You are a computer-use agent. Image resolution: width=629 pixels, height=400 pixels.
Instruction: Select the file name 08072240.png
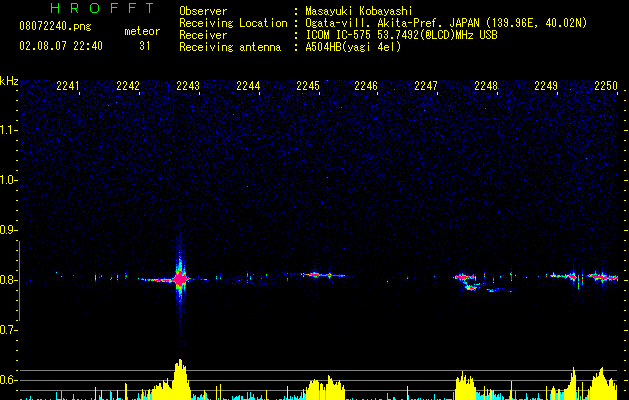point(55,27)
